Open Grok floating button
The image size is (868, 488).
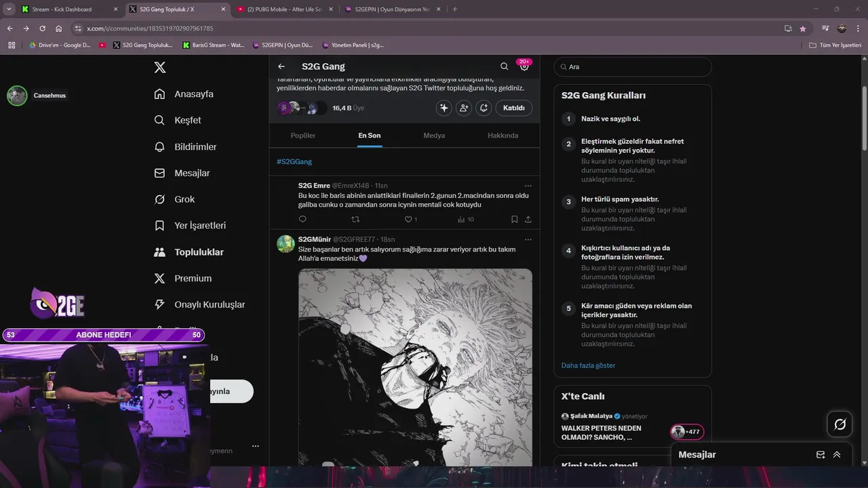pos(840,424)
